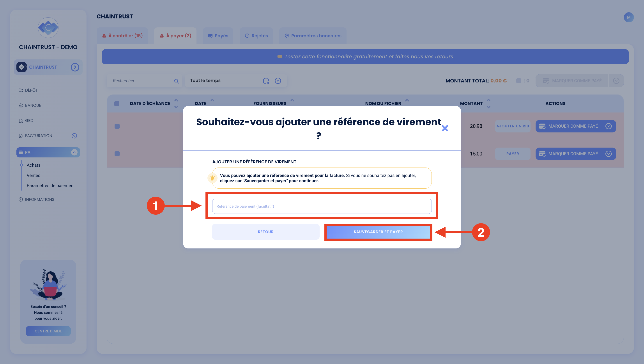Switch to the Payés tab
The image size is (644, 364).
pos(218,36)
